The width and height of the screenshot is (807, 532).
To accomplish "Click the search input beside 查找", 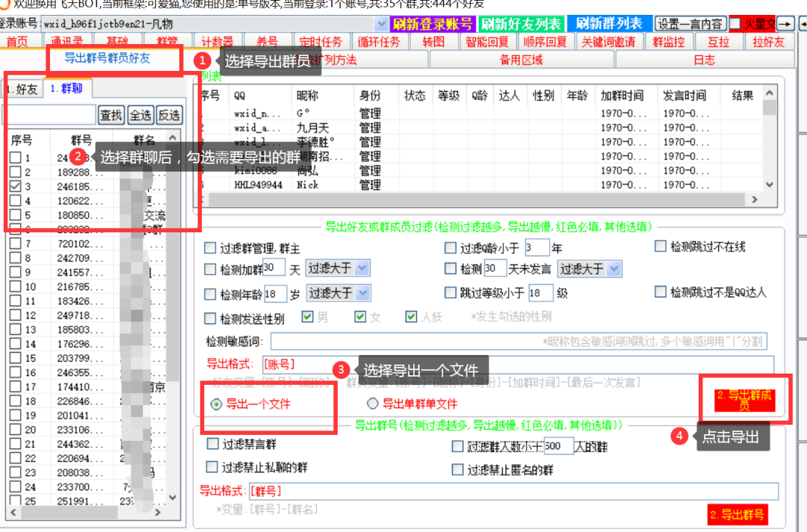I will [50, 115].
